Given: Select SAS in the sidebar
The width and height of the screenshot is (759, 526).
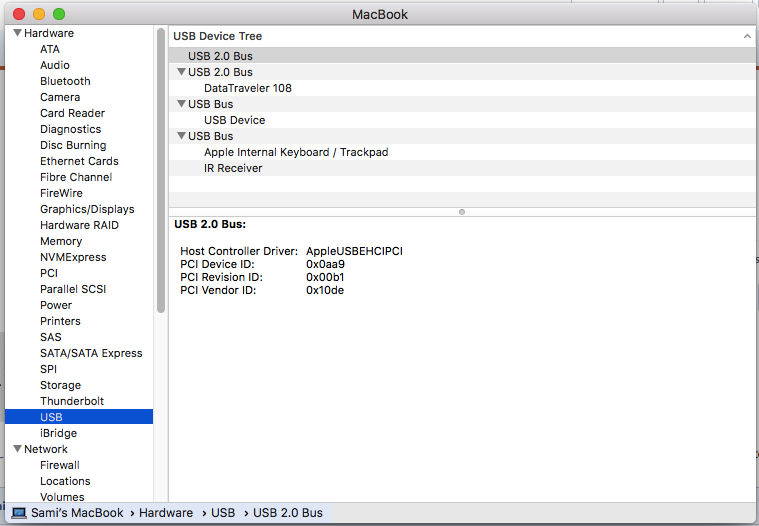Looking at the screenshot, I should point(51,337).
